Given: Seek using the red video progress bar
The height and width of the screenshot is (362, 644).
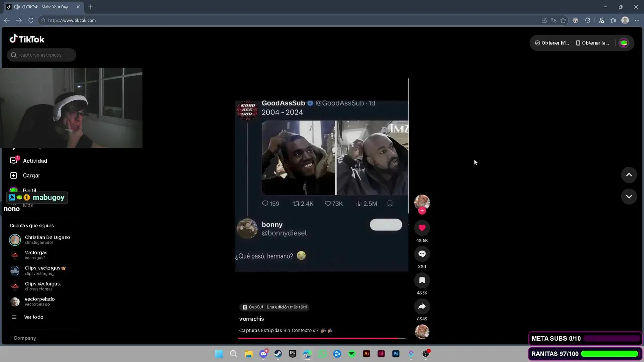Looking at the screenshot, I should [x=322, y=338].
